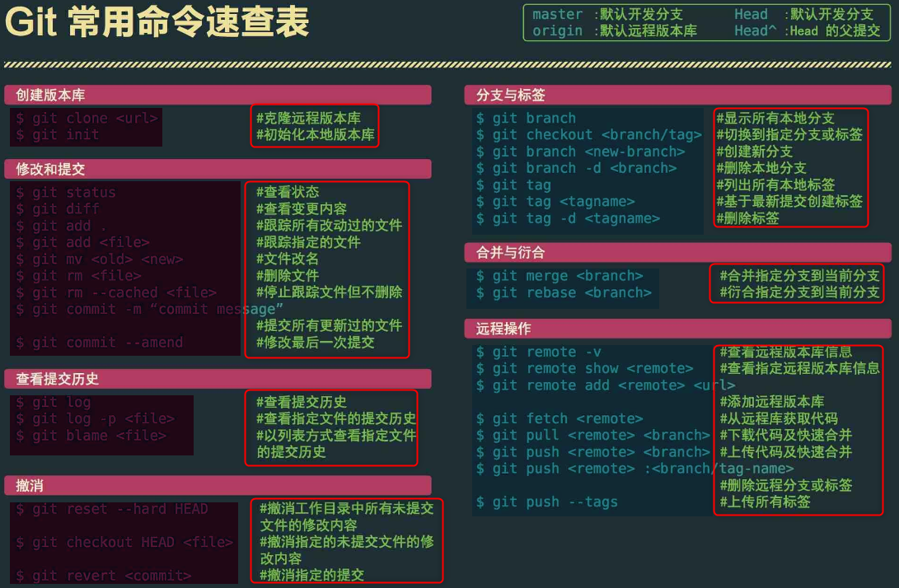Select the comment "#提交所有更新过的文件"
899x588 pixels.
329,325
